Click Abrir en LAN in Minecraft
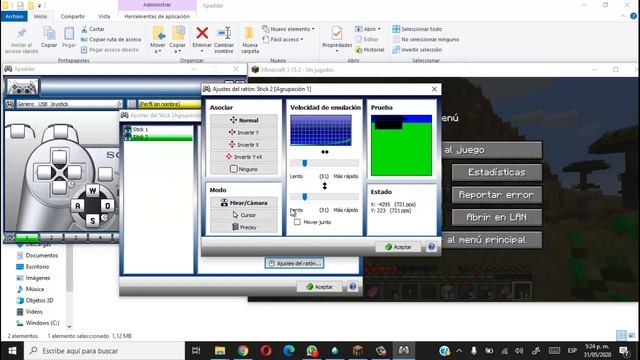The image size is (640, 360). pos(497,217)
